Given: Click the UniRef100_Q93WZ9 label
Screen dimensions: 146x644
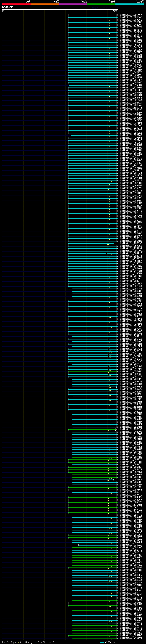Looking at the screenshot, I should click(x=131, y=103).
